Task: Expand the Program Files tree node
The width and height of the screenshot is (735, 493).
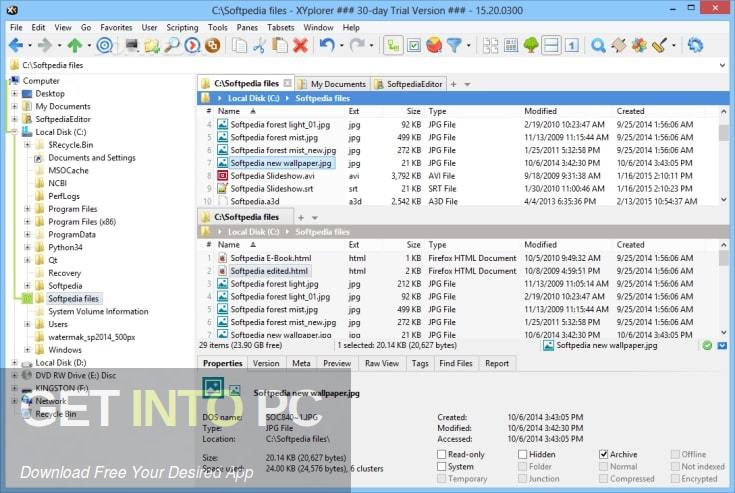Action: [x=27, y=209]
